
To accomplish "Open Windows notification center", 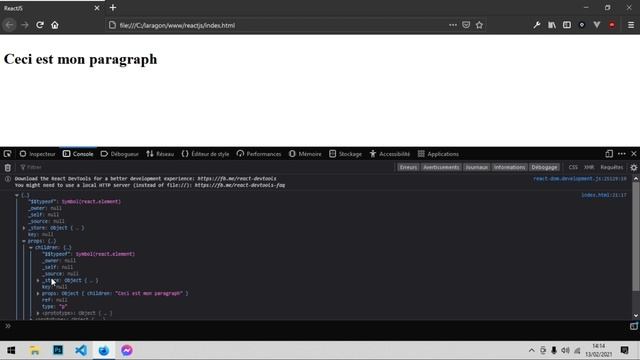I will 624,350.
